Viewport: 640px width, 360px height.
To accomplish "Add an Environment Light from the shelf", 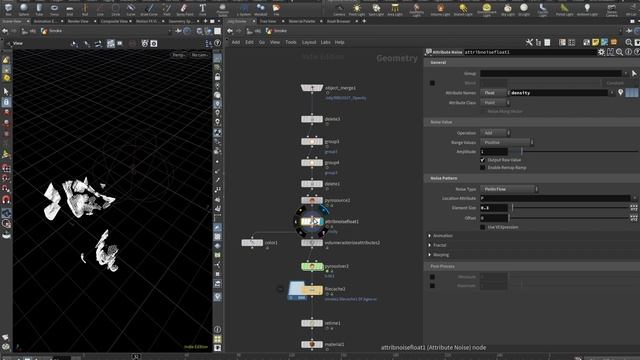I will (487, 9).
